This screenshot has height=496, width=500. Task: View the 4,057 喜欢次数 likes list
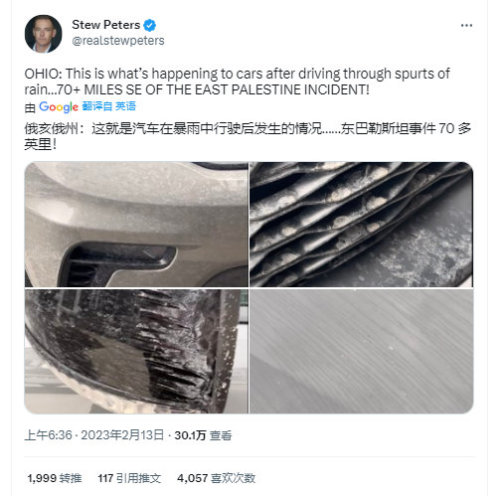pyautogui.click(x=216, y=478)
